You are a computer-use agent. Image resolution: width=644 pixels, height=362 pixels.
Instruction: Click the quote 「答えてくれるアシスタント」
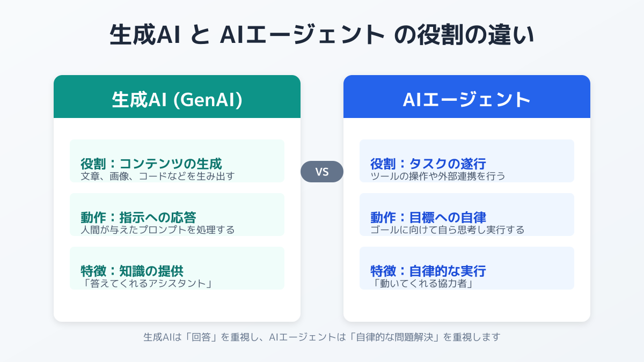coord(146,283)
